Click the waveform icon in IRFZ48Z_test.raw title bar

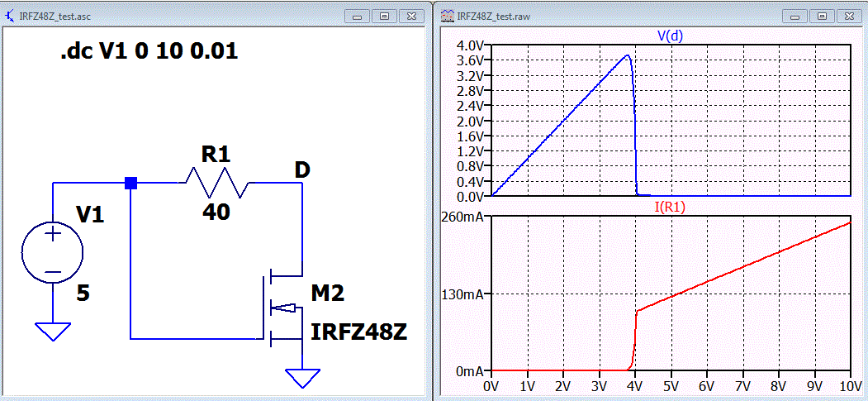pyautogui.click(x=446, y=16)
